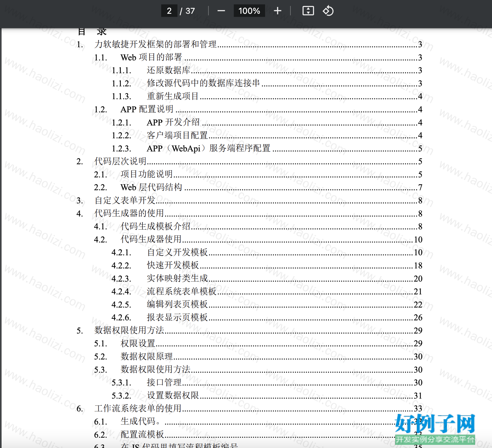Click the 4.2.4 流程系统表单模板 entry
Viewport: 492px width, 448px height.
(267, 292)
